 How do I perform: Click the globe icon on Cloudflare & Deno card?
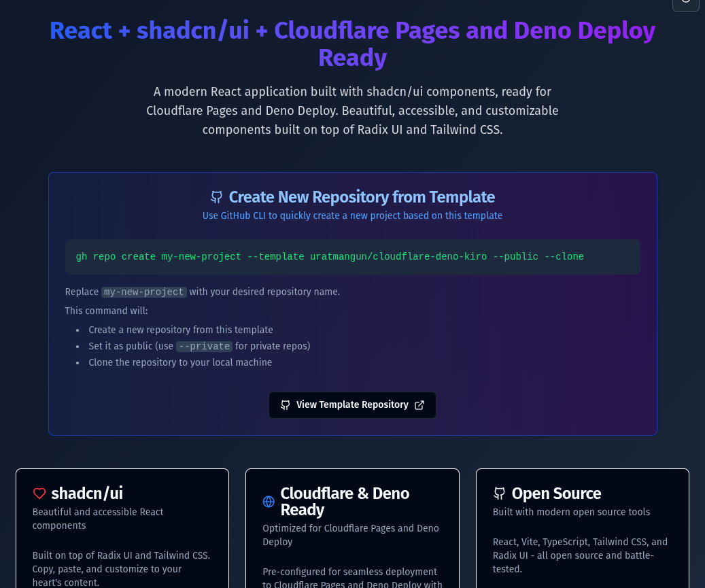click(x=269, y=501)
